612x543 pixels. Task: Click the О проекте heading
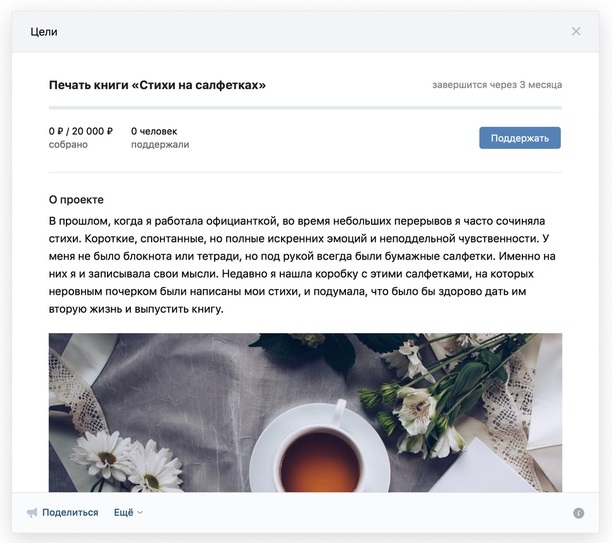76,199
